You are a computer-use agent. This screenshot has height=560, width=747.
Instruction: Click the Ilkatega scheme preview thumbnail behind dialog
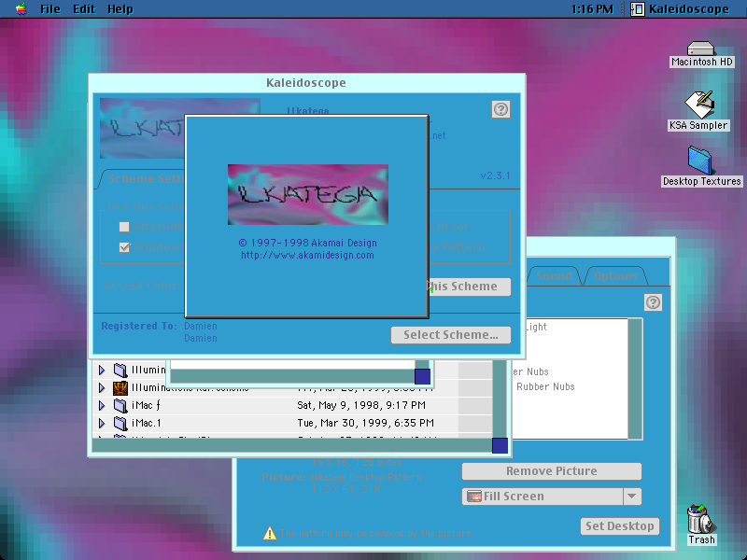[142, 129]
